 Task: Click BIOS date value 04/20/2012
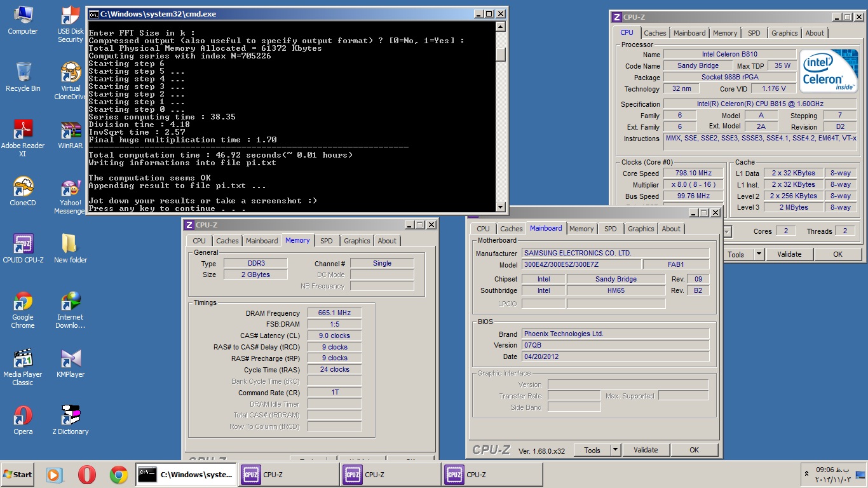(x=615, y=356)
